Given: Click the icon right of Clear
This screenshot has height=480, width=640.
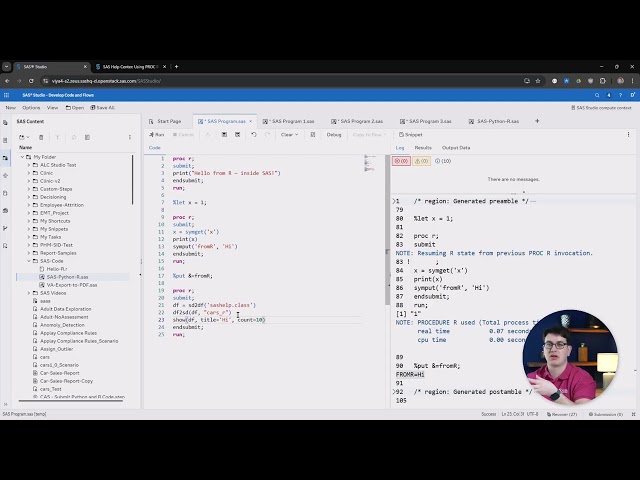Looking at the screenshot, I should (x=313, y=135).
